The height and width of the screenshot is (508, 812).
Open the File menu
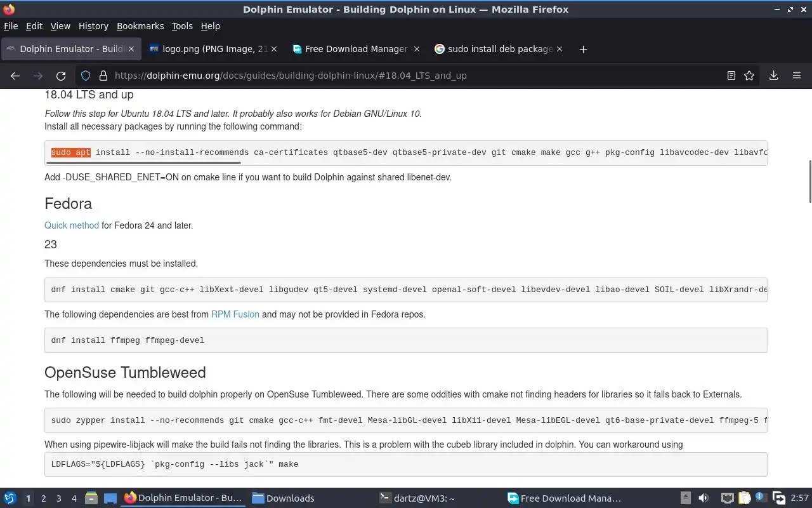pyautogui.click(x=11, y=26)
